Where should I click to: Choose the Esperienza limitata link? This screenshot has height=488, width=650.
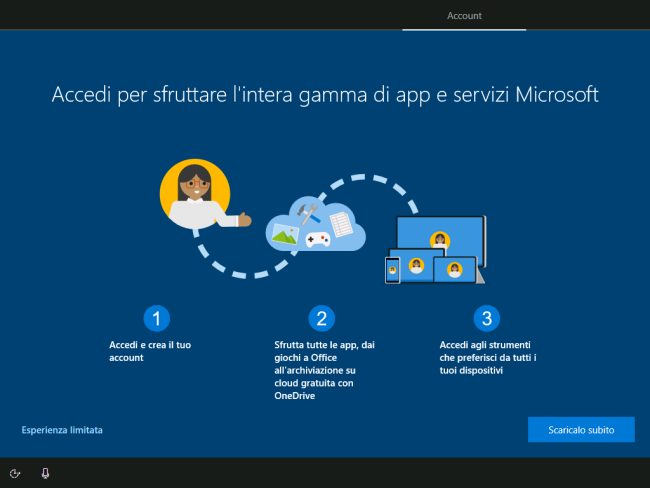(62, 430)
